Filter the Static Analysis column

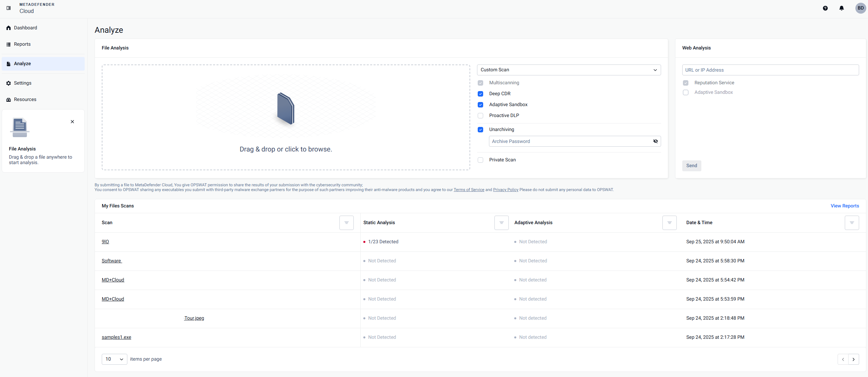coord(501,223)
